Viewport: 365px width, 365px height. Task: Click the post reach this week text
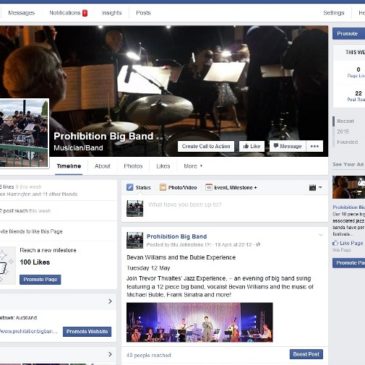tap(25, 211)
